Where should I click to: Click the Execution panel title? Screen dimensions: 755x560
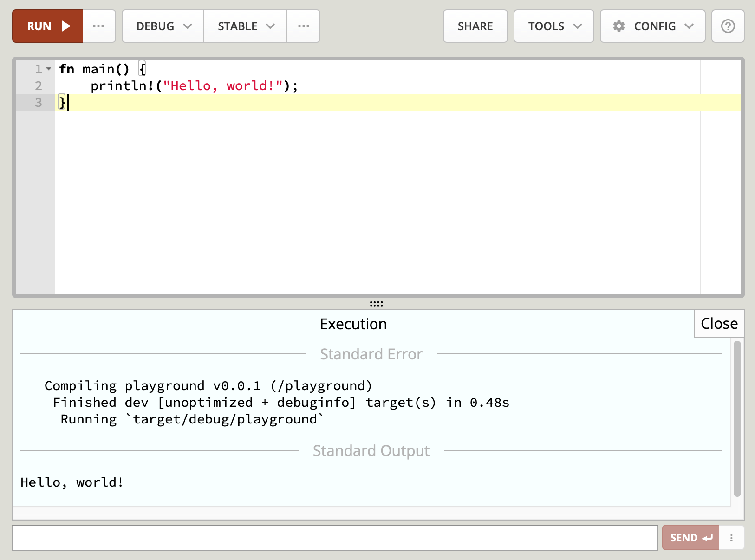[x=353, y=324]
